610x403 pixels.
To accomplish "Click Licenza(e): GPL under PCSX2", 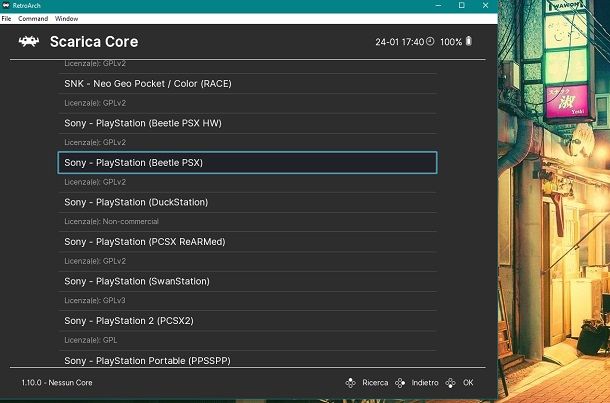I will pyautogui.click(x=91, y=340).
